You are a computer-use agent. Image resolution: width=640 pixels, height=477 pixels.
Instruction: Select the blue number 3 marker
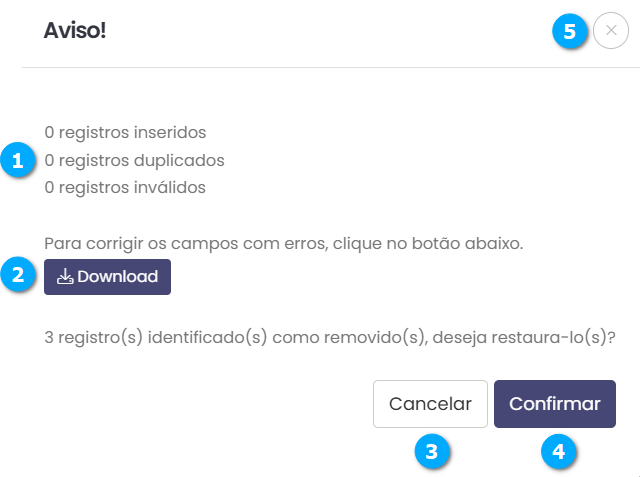[x=431, y=452]
